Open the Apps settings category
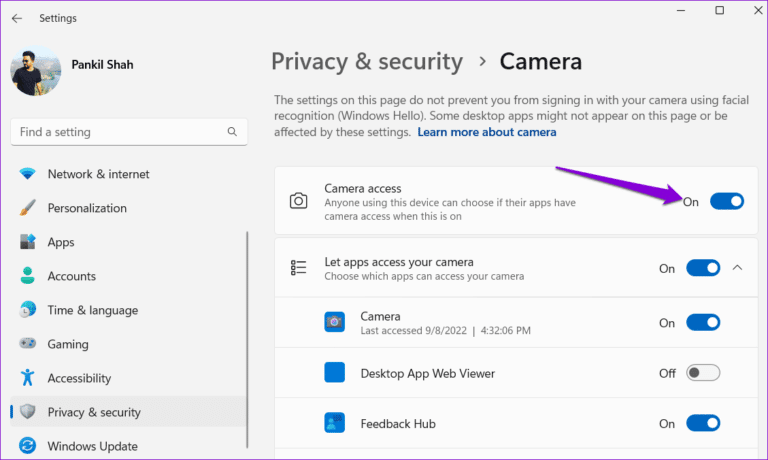The width and height of the screenshot is (768, 460). coord(61,242)
